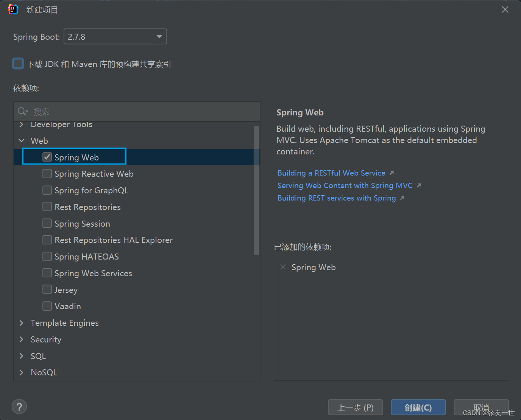521x420 pixels.
Task: Click arrow next to Building a RESTful Web Service
Action: pyautogui.click(x=392, y=173)
